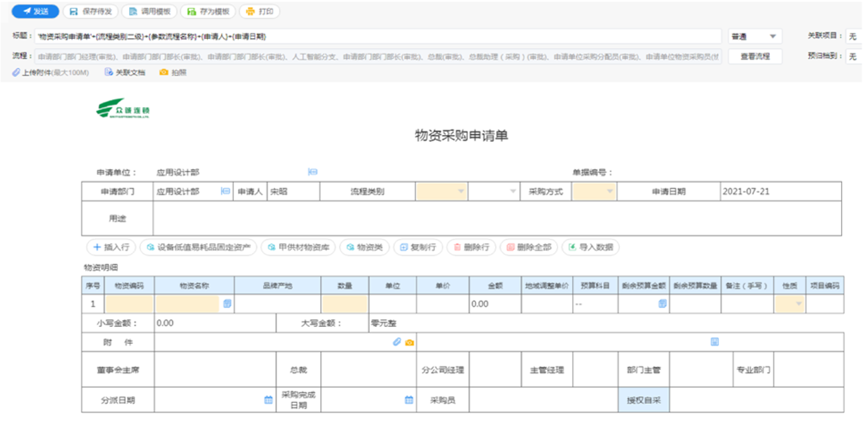868x423 pixels.
Task: Click the selector icon in the 申请部门 cell
Action: (225, 192)
